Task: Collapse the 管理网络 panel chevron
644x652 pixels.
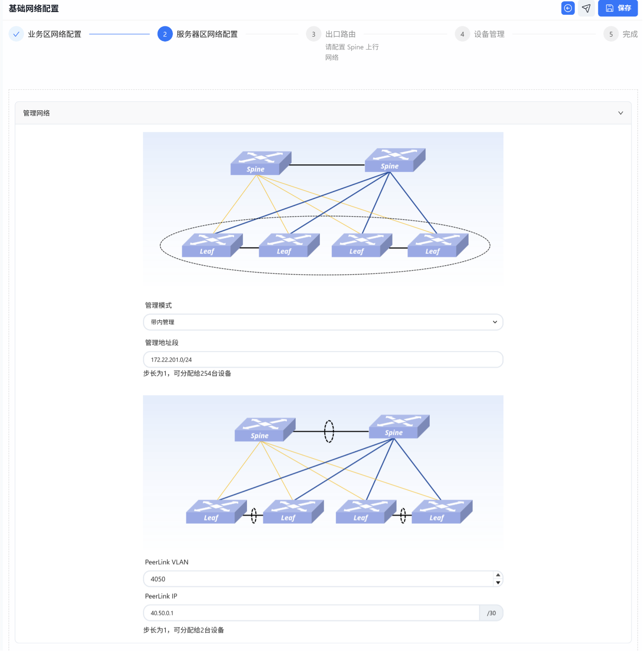Action: [620, 113]
